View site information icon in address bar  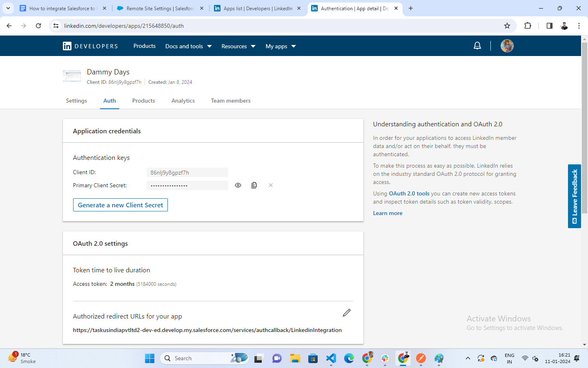pos(56,26)
